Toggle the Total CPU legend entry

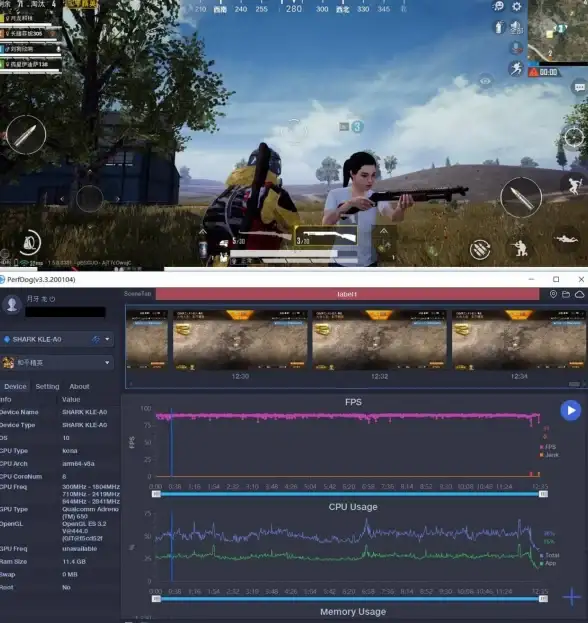[x=550, y=555]
